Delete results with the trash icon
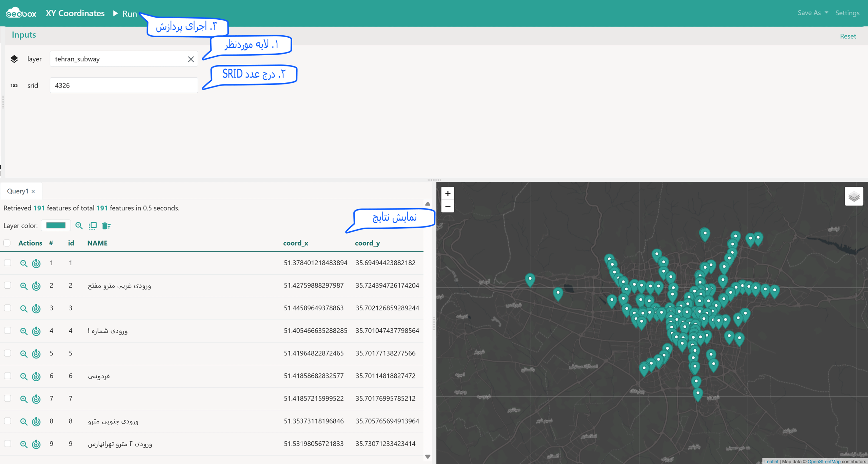The image size is (868, 464). (x=106, y=226)
